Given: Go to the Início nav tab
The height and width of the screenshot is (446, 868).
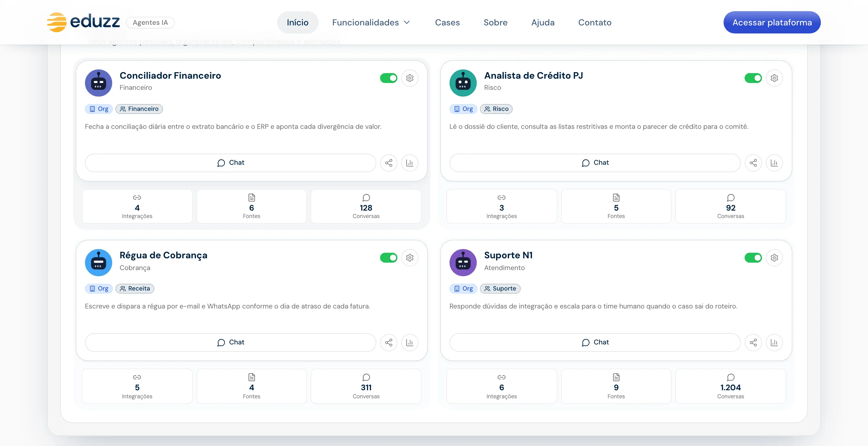Looking at the screenshot, I should tap(298, 22).
